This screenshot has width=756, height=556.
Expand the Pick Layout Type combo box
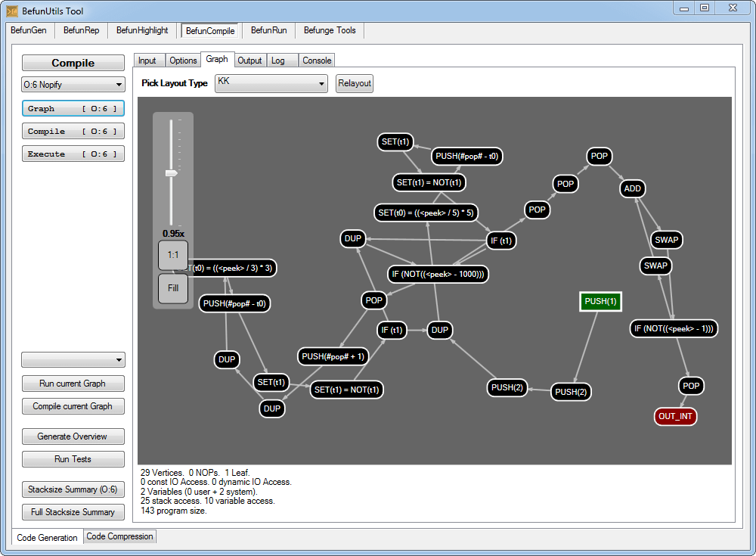tap(271, 83)
